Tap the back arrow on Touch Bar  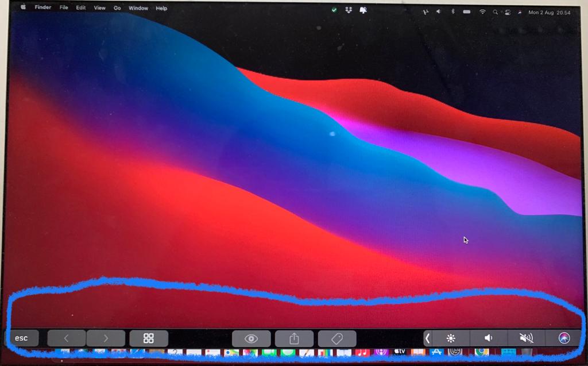click(67, 338)
